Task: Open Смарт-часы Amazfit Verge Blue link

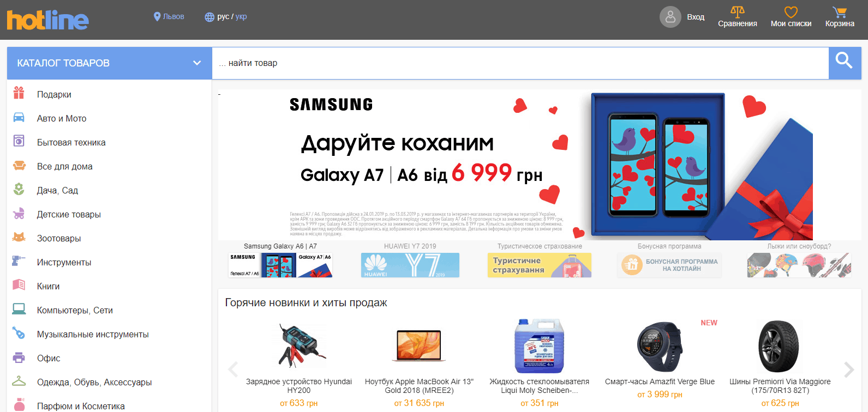Action: click(660, 381)
